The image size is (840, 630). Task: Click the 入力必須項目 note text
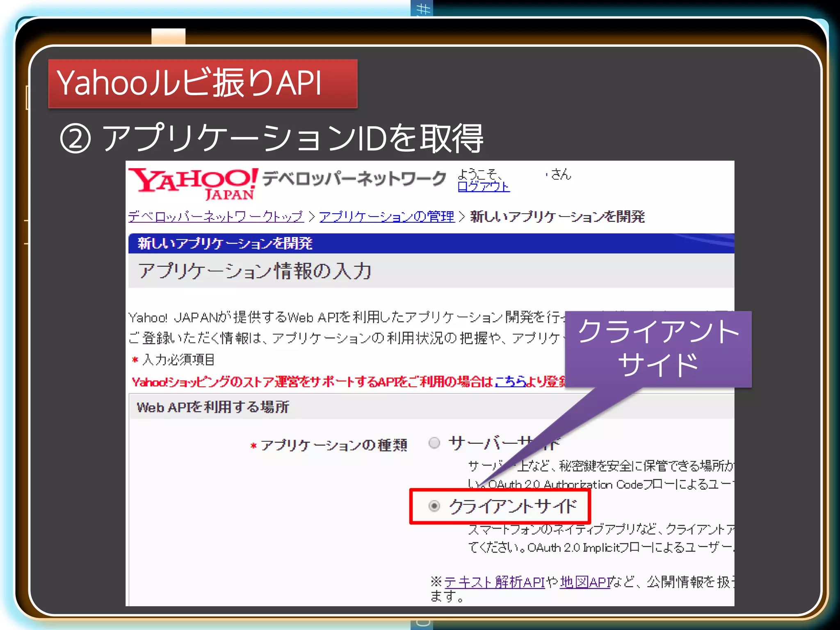click(x=178, y=360)
